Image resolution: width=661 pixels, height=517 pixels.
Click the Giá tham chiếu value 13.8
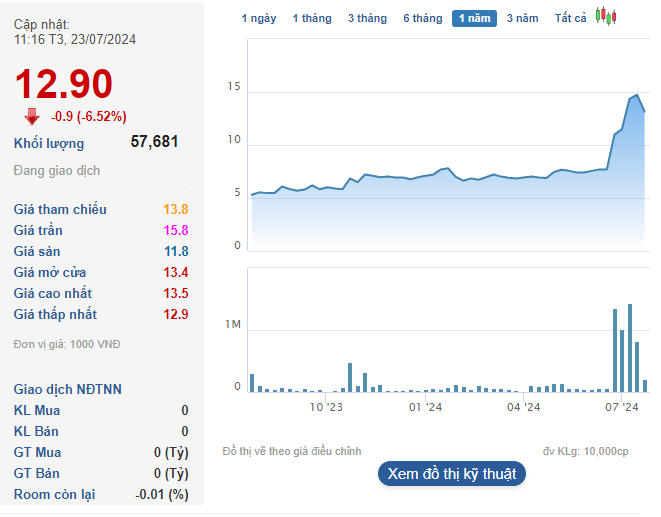176,209
